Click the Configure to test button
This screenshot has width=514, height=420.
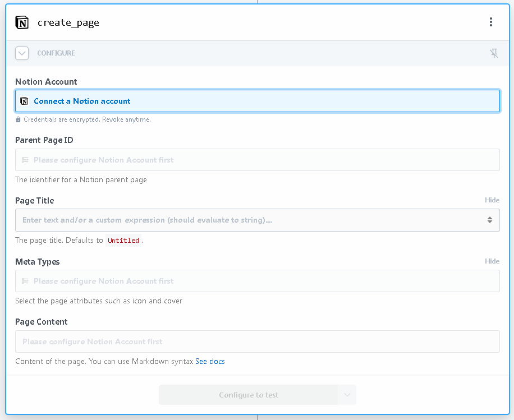249,395
